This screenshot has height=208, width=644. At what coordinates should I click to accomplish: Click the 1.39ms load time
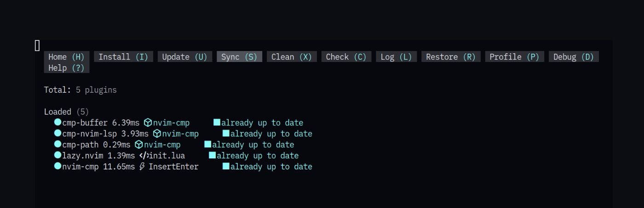tap(121, 156)
